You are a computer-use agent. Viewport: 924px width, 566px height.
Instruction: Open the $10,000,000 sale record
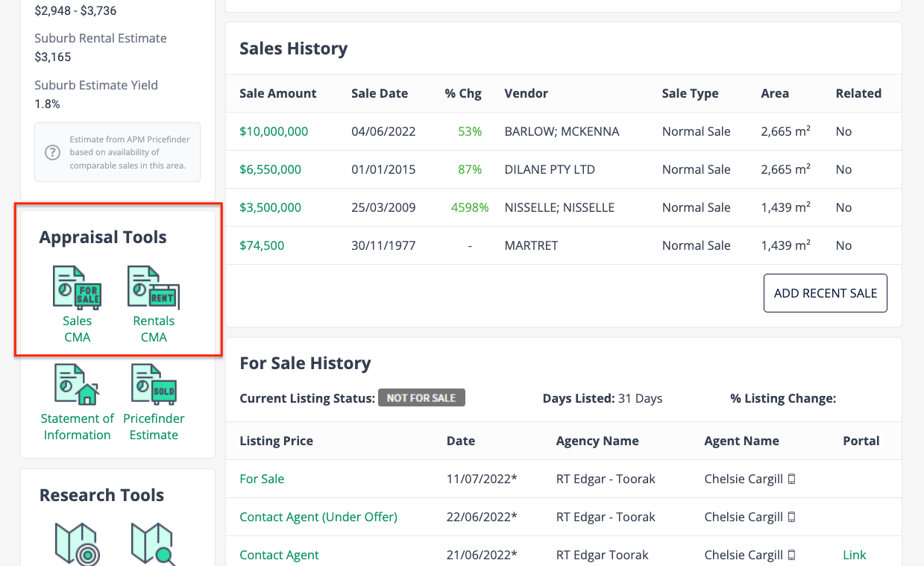click(273, 131)
